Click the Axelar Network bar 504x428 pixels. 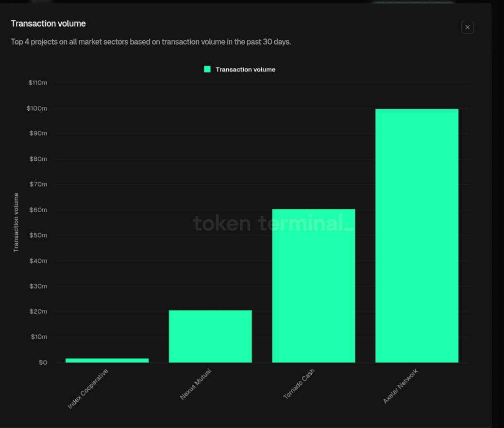click(417, 236)
